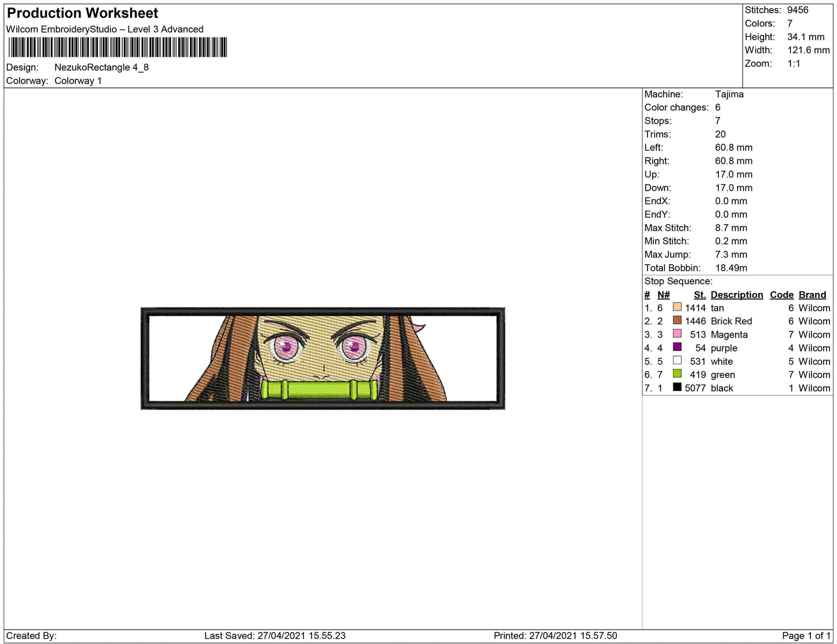The image size is (837, 644).
Task: Select stitch count "54" in purple row
Action: (x=701, y=348)
